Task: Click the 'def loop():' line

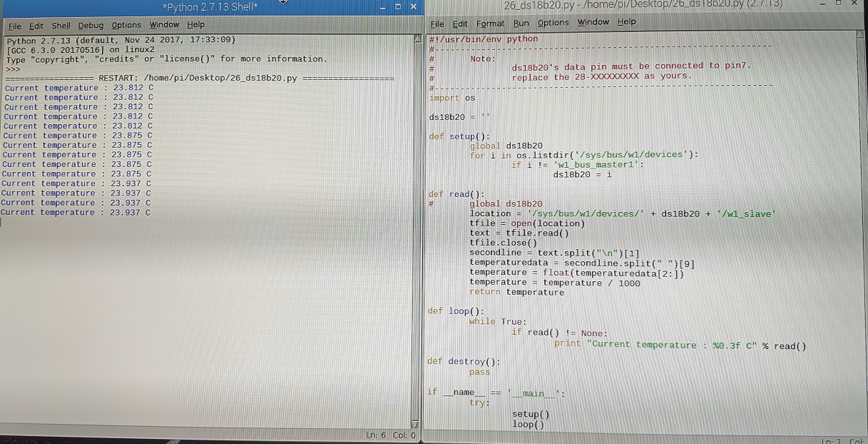Action: coord(456,311)
